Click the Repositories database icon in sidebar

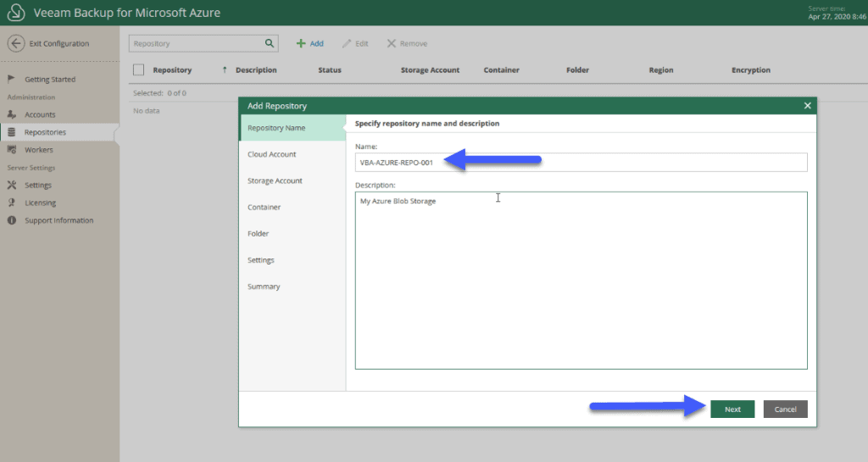[11, 131]
